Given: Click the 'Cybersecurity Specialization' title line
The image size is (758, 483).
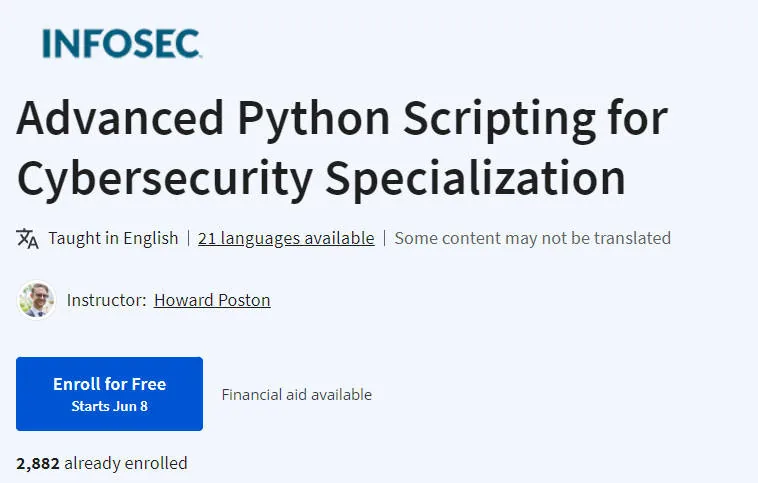Looking at the screenshot, I should point(321,179).
